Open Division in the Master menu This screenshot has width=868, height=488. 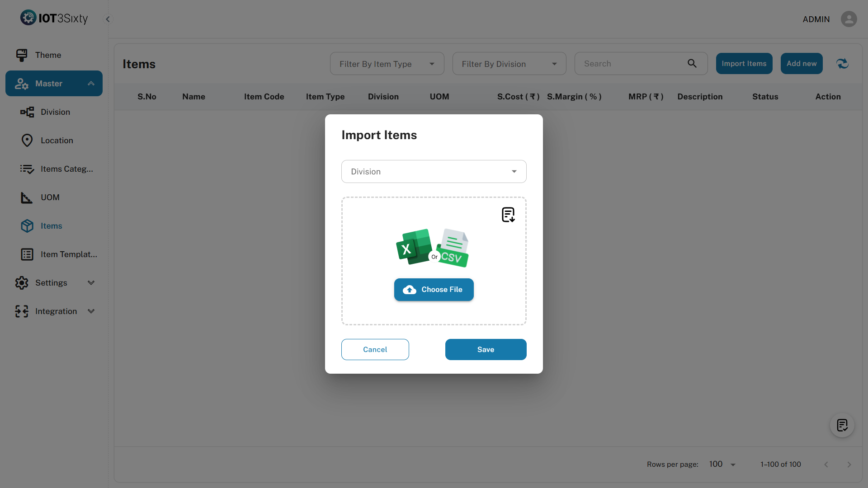pos(55,112)
